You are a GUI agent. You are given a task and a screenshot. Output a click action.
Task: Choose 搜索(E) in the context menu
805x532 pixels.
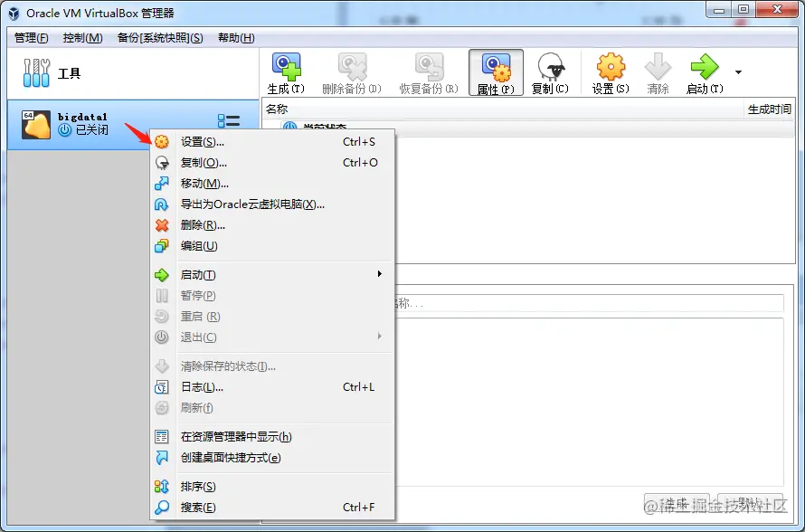tap(272, 508)
